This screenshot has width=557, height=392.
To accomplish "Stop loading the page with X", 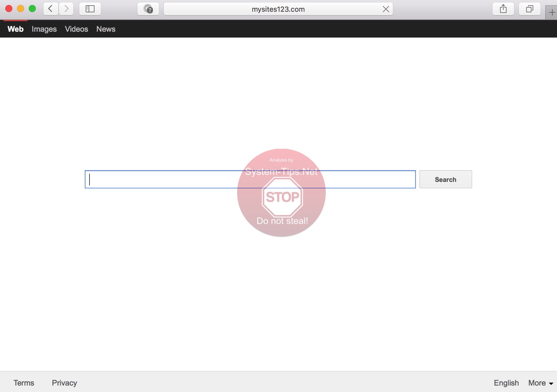I will coord(386,9).
